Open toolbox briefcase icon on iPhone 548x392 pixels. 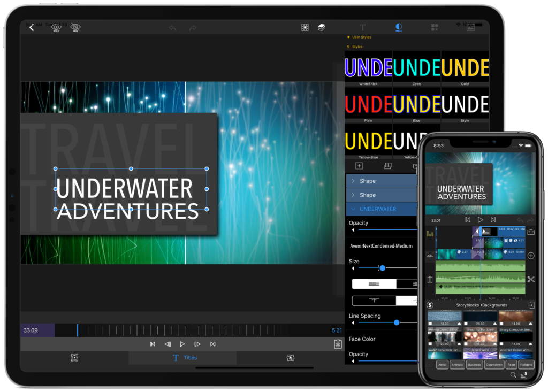(x=531, y=232)
